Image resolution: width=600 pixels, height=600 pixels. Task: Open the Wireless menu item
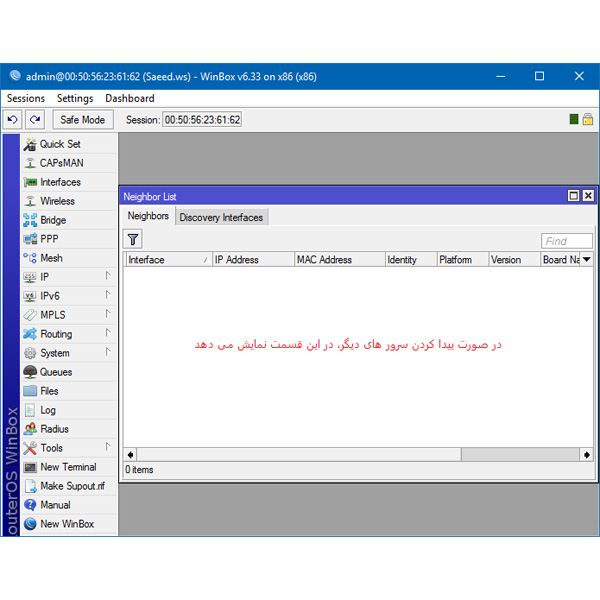[x=69, y=201]
